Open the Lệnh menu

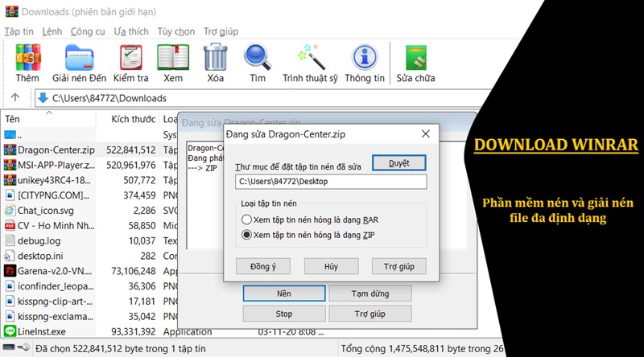tap(52, 31)
